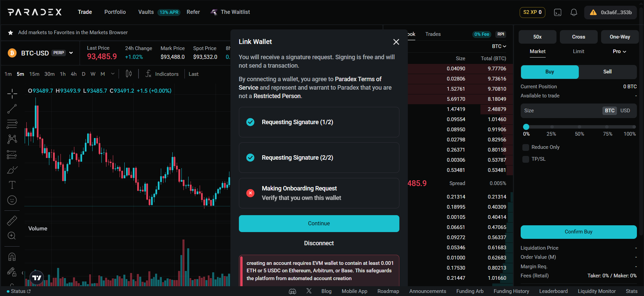Open the wallet 0x3a6f...353b menu

coord(611,13)
